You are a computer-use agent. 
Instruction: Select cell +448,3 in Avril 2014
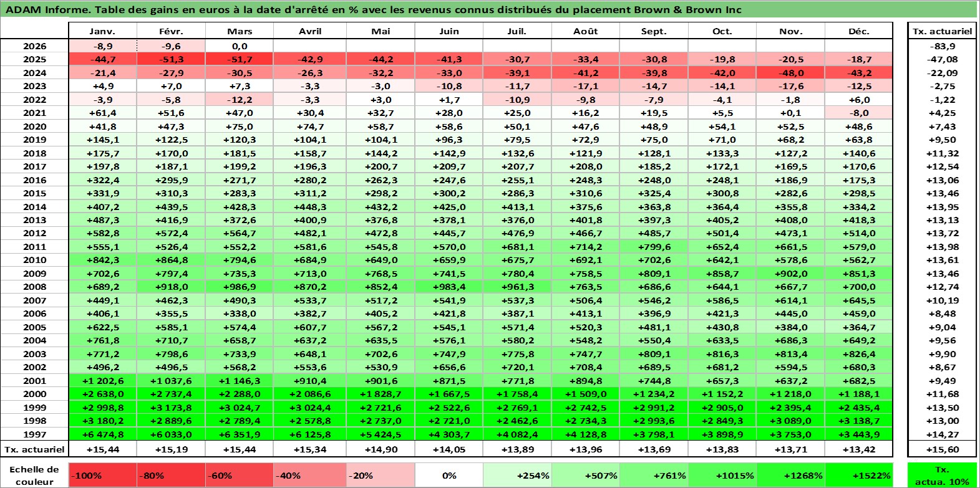click(310, 207)
